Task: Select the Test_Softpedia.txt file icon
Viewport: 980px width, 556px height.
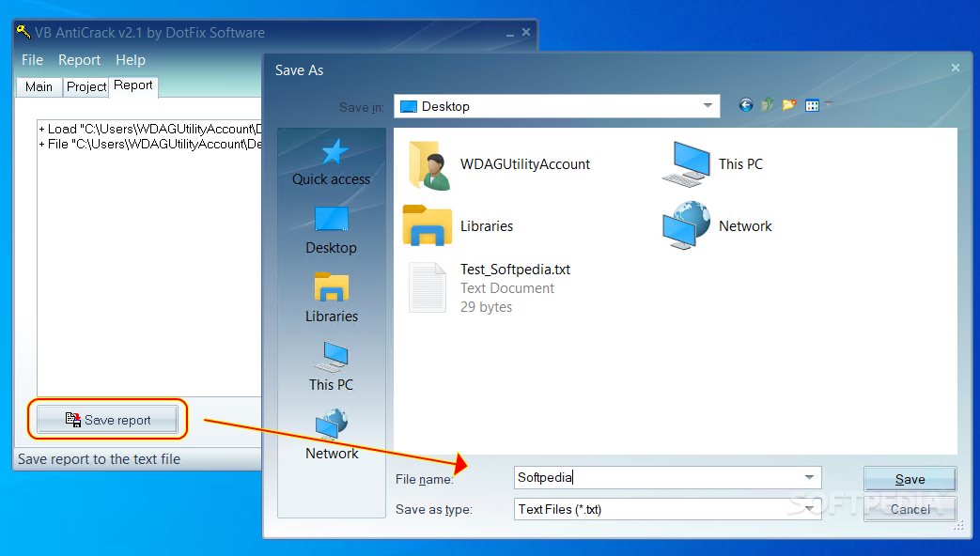Action: coord(428,287)
